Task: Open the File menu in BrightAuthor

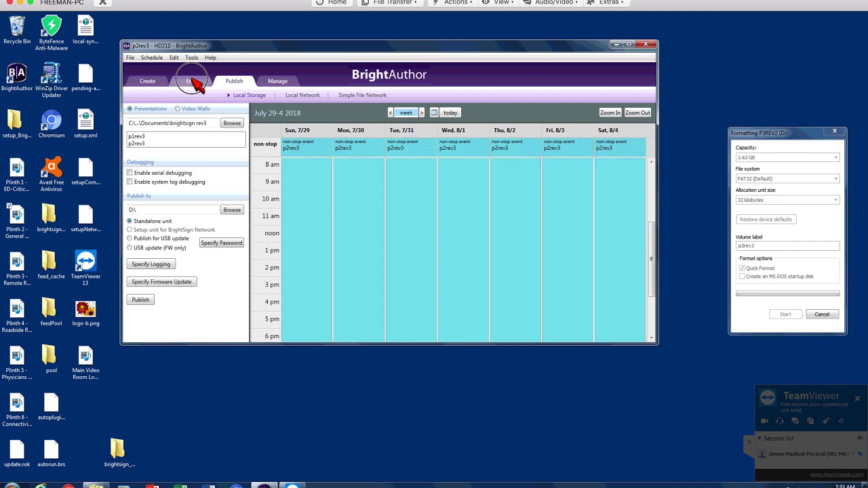Action: pyautogui.click(x=130, y=58)
